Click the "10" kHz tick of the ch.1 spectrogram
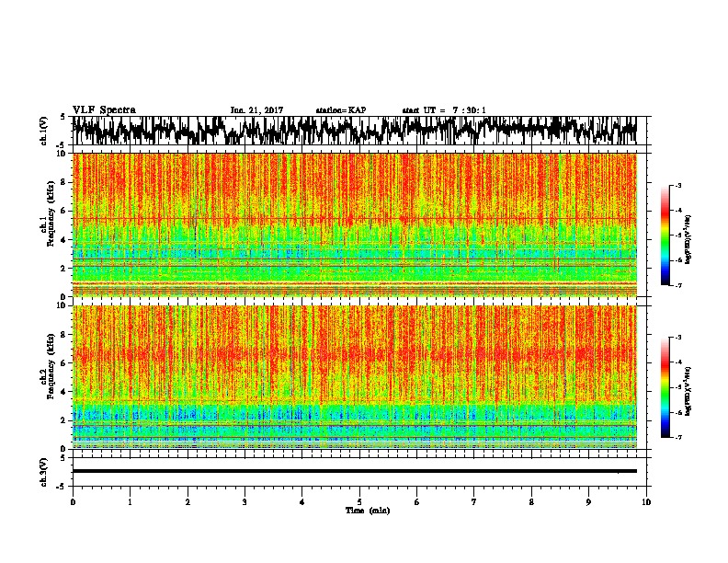The width and height of the screenshot is (728, 563). [x=62, y=154]
